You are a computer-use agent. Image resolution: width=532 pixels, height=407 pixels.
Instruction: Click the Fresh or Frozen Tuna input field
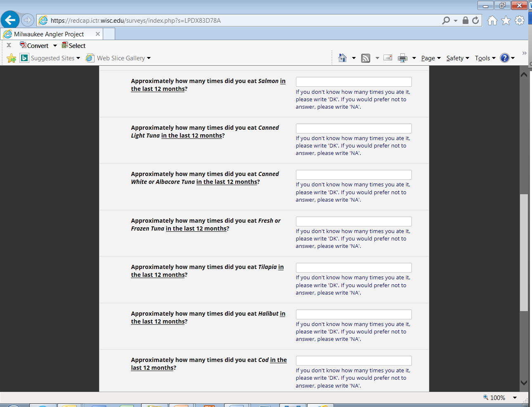tap(354, 221)
